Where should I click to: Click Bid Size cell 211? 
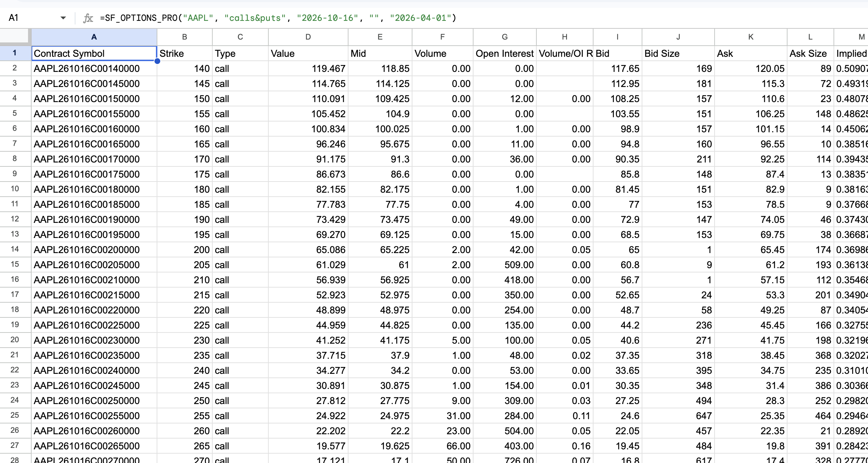click(678, 159)
